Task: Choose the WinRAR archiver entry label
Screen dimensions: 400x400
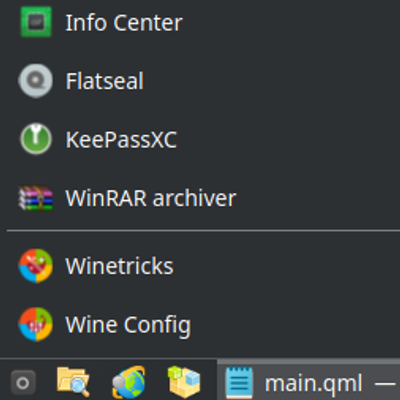Action: coord(151,198)
